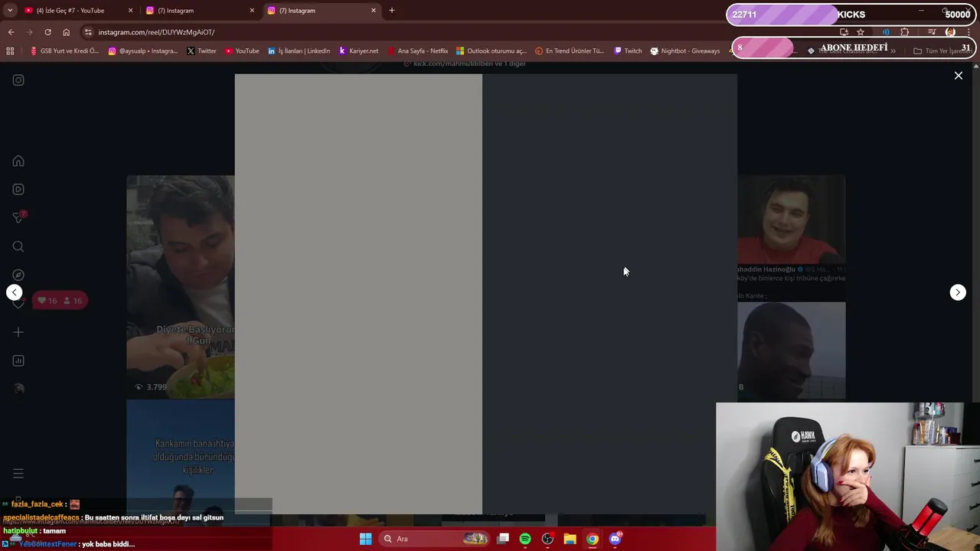Open the Chrome three-dot menu
This screenshot has height=551, width=980.
tap(969, 32)
